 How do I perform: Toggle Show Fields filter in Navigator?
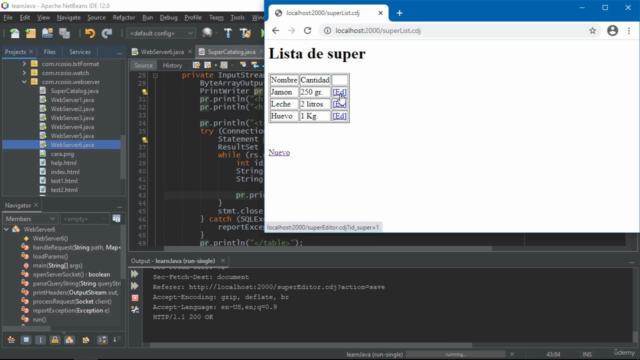(26, 340)
